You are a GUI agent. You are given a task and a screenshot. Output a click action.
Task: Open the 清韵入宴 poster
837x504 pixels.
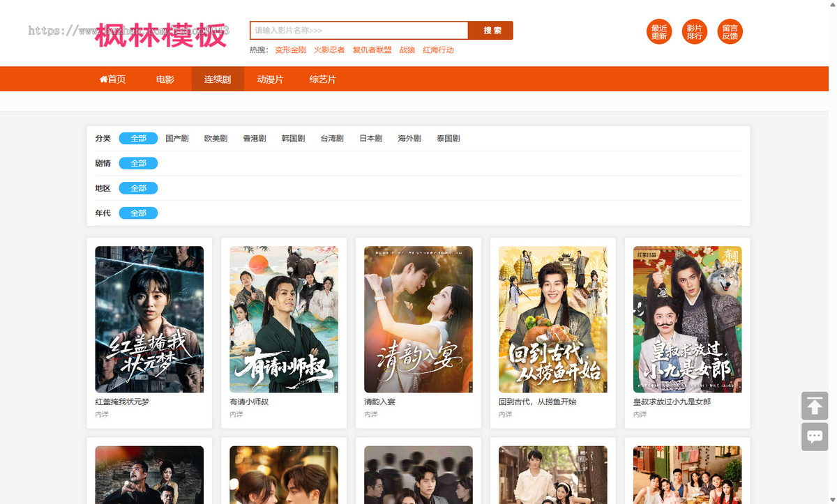pyautogui.click(x=418, y=319)
